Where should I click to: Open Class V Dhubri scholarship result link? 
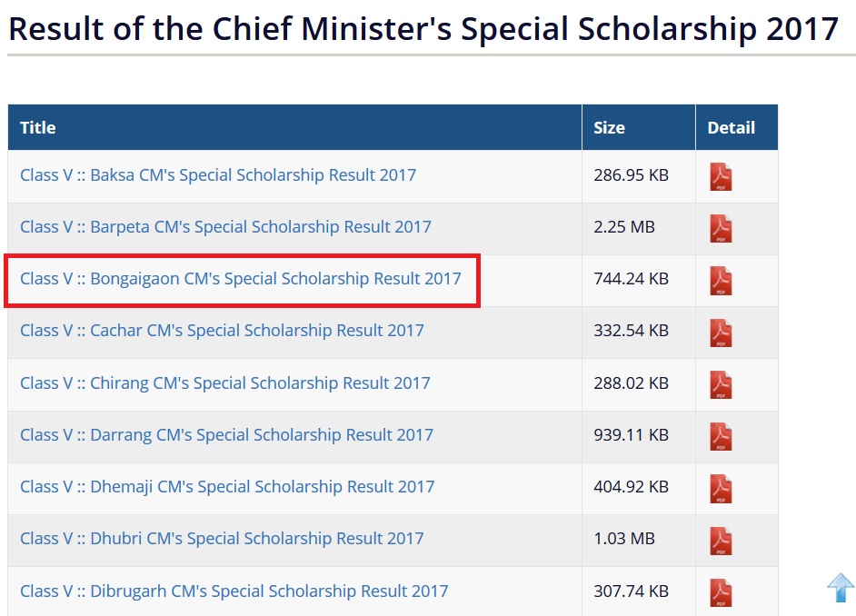point(222,538)
